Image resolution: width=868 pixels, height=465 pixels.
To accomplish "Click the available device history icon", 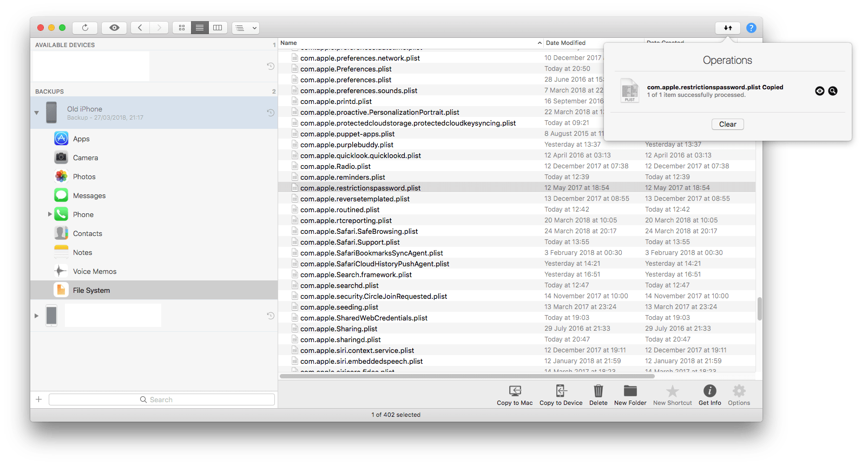I will click(x=271, y=66).
